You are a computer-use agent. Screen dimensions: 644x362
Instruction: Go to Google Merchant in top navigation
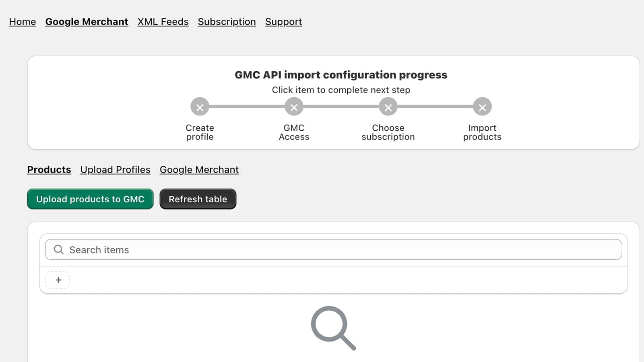[87, 22]
